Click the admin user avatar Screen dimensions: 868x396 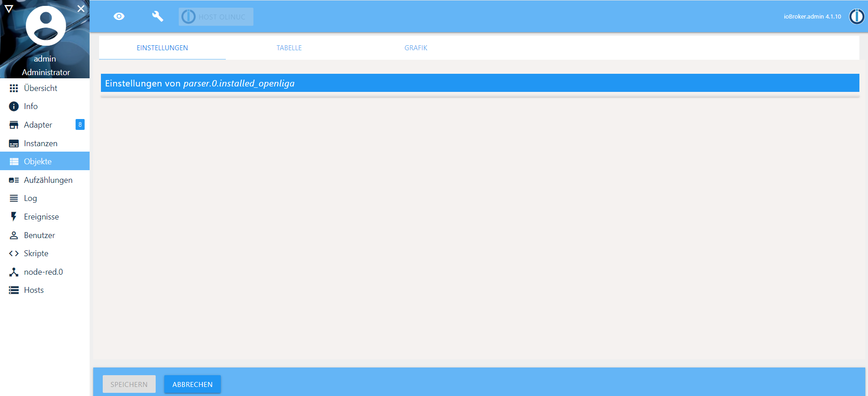[x=46, y=26]
